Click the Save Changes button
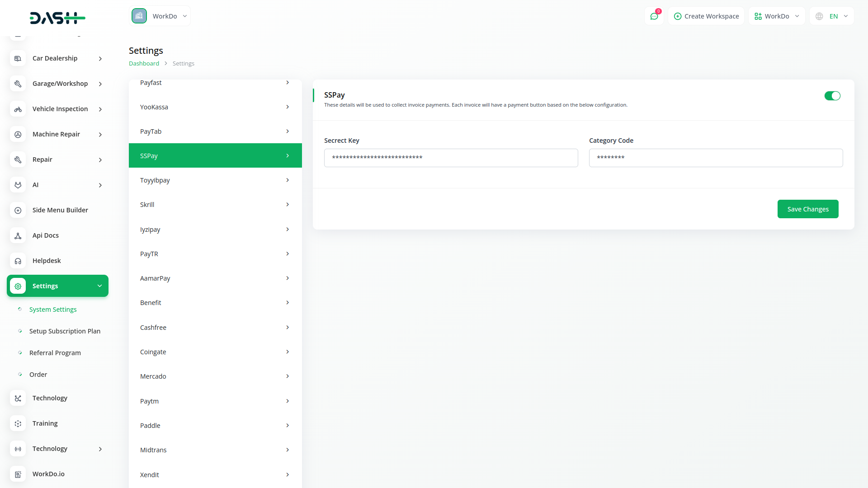Image resolution: width=868 pixels, height=488 pixels. [808, 209]
